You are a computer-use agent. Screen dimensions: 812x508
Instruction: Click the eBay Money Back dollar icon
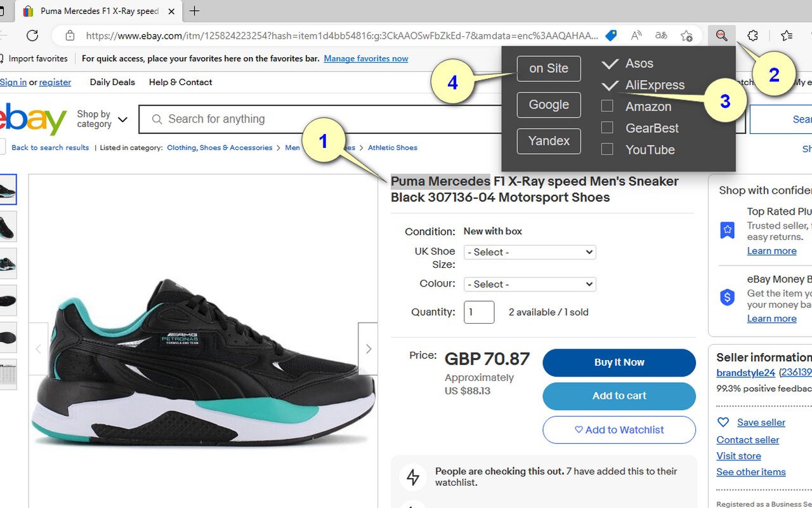pos(727,297)
